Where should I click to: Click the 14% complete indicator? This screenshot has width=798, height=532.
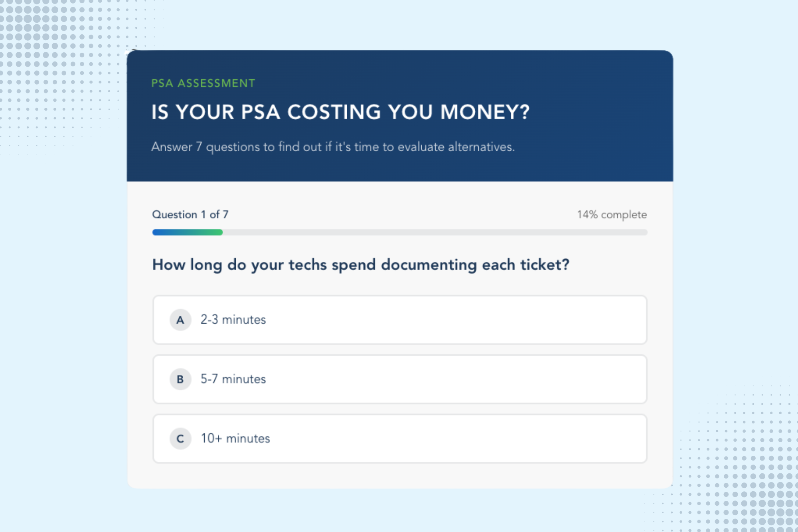coord(611,214)
